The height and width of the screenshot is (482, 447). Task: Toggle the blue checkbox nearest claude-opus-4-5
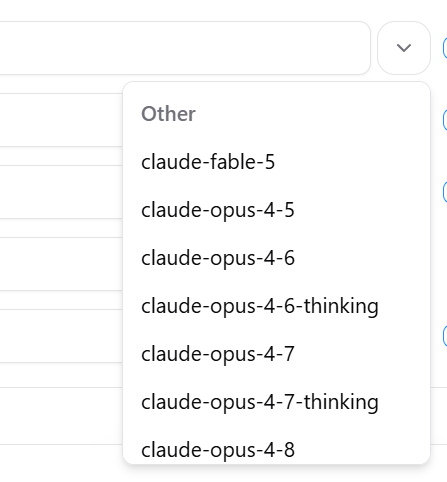coord(445,192)
